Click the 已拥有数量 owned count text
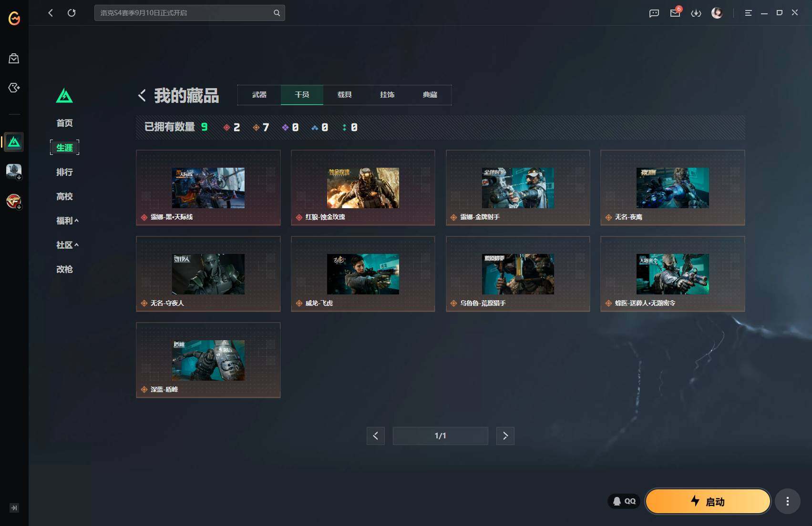This screenshot has height=526, width=812. [x=170, y=127]
